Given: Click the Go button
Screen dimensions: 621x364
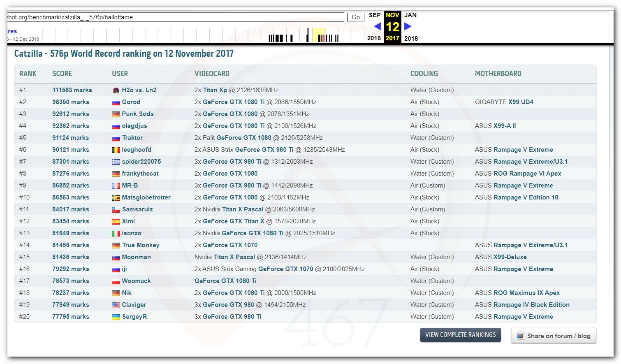Looking at the screenshot, I should pos(356,17).
